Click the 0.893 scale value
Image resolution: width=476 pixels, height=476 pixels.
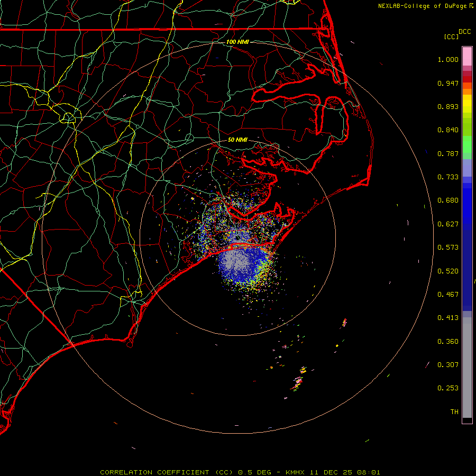click(x=448, y=106)
